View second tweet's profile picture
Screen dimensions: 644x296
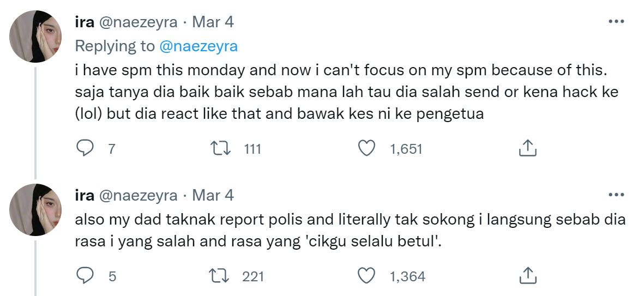35,210
